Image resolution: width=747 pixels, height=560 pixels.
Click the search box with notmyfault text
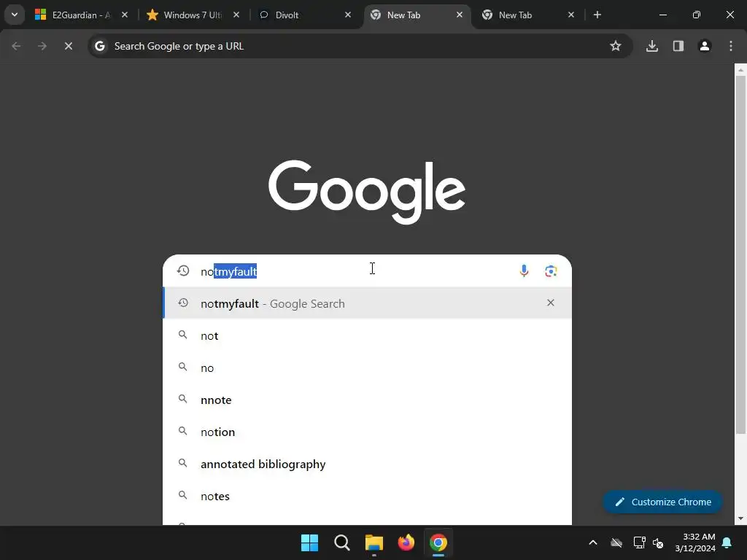click(x=367, y=271)
